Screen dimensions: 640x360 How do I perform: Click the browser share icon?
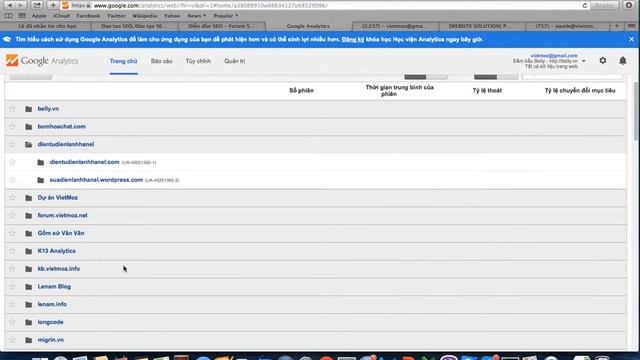pos(37,5)
